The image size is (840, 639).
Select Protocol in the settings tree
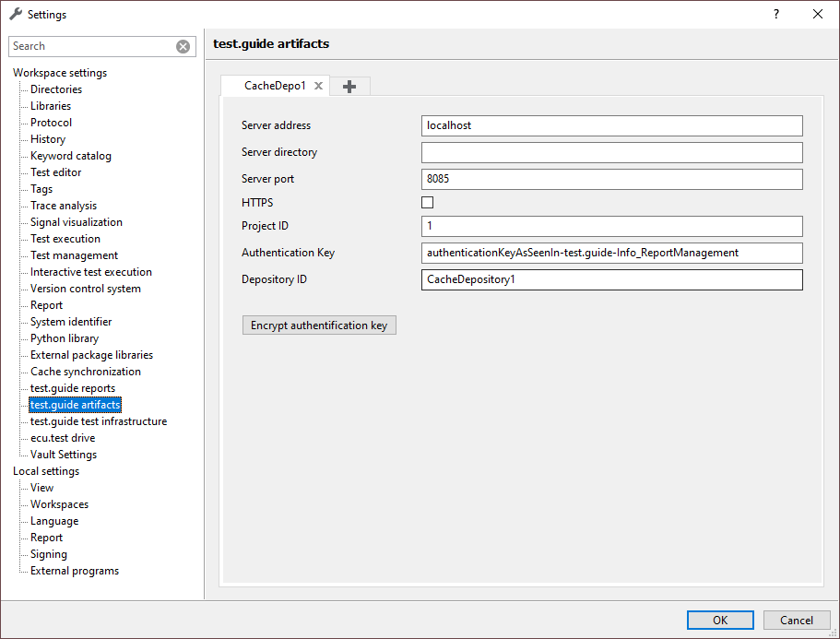pos(51,123)
